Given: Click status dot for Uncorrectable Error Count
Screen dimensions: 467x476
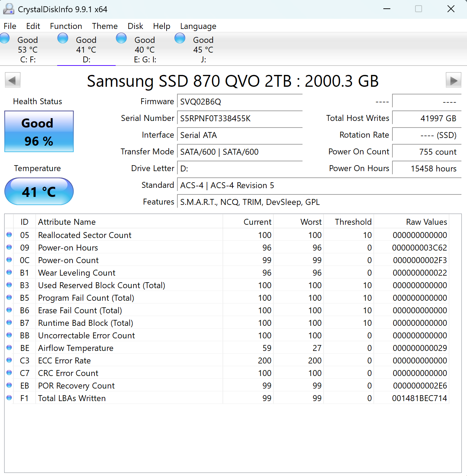Looking at the screenshot, I should click(x=9, y=335).
